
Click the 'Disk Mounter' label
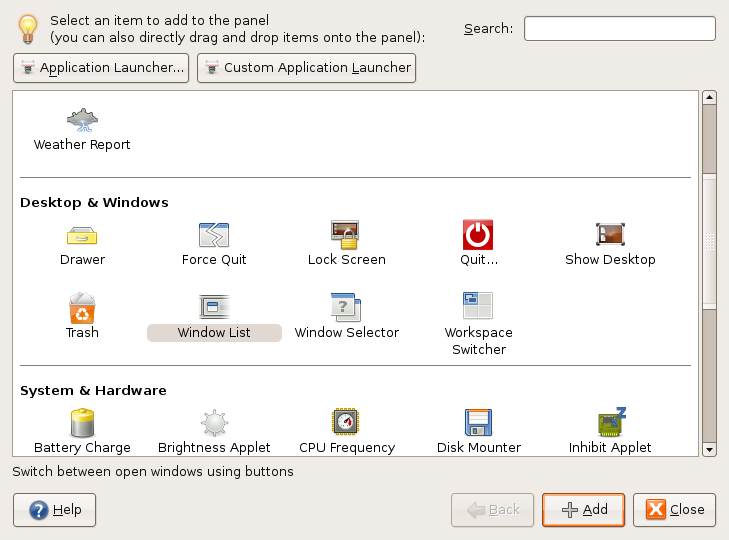(479, 447)
